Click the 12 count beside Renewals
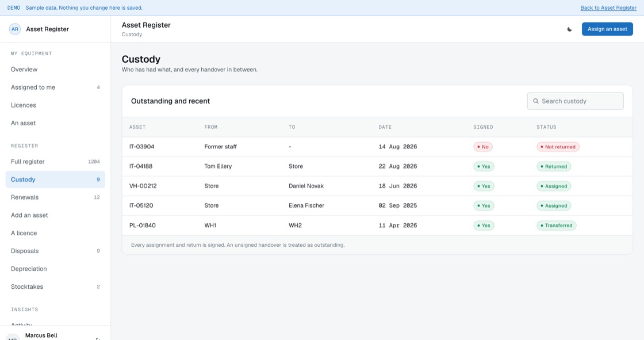 coord(97,197)
